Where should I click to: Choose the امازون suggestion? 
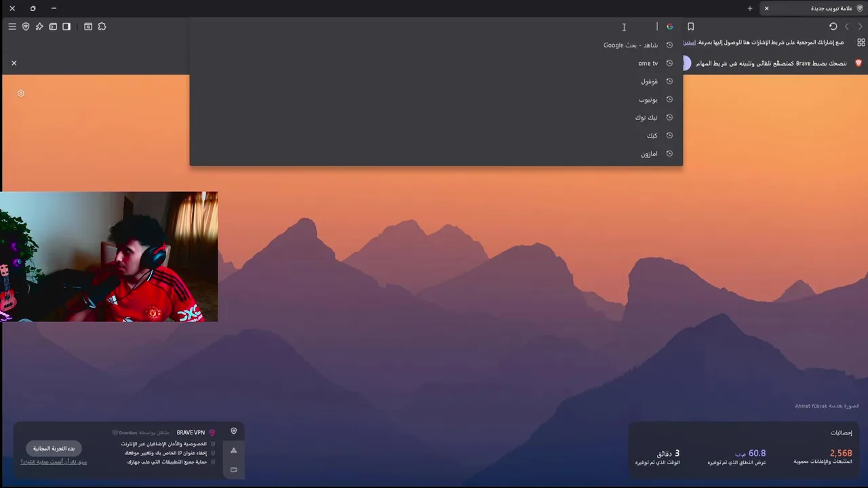[x=436, y=154]
